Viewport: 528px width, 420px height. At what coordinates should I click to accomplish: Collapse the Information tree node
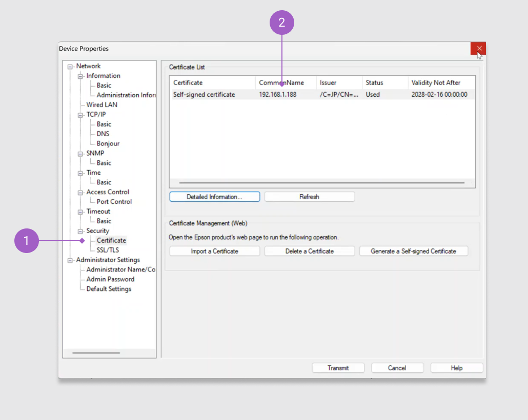point(80,76)
